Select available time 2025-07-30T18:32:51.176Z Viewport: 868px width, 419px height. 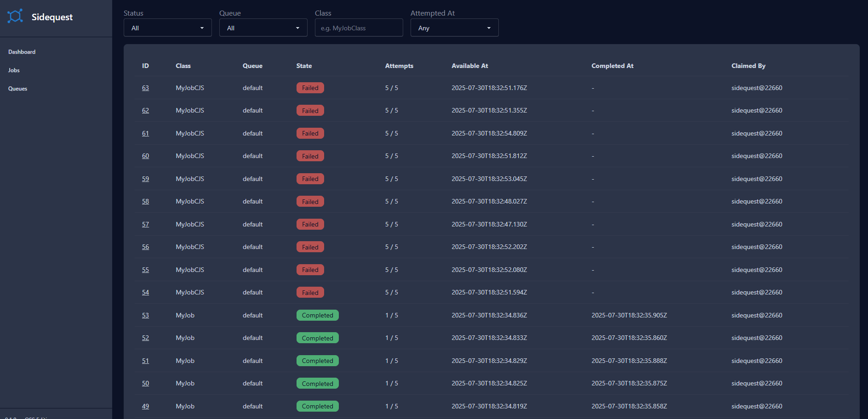[489, 88]
